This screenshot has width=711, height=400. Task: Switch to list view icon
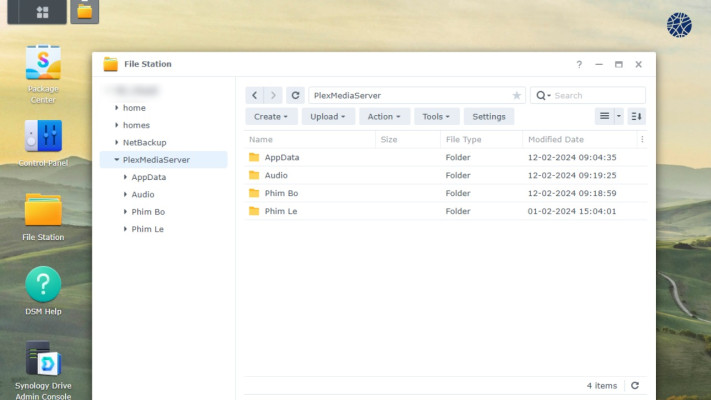click(604, 117)
